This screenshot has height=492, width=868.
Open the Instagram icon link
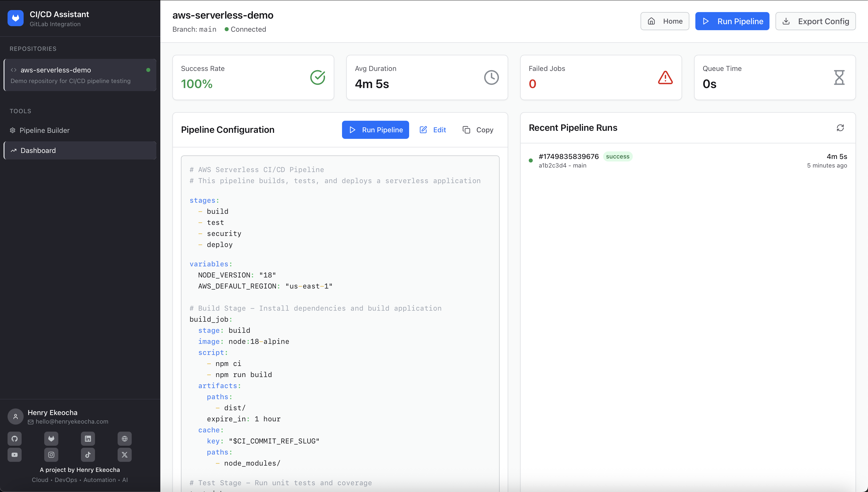tap(51, 455)
